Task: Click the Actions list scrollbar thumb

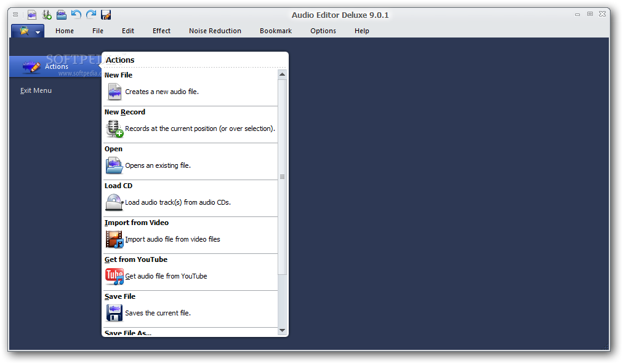Action: 282,176
